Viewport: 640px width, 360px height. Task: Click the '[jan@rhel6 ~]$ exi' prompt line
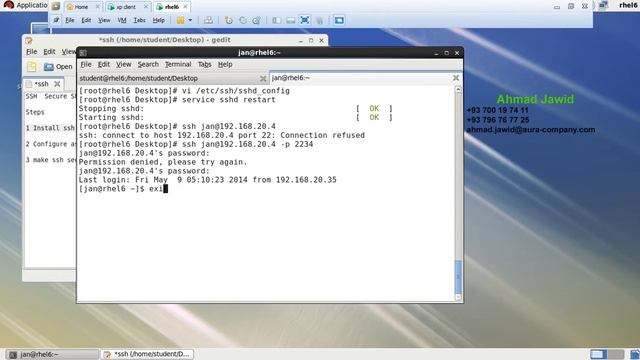(x=123, y=189)
